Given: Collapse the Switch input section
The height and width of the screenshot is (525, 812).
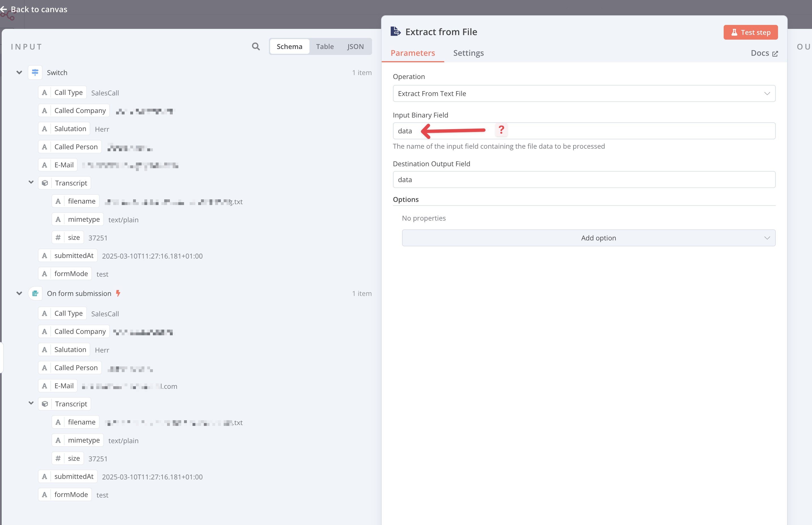Looking at the screenshot, I should [x=19, y=72].
